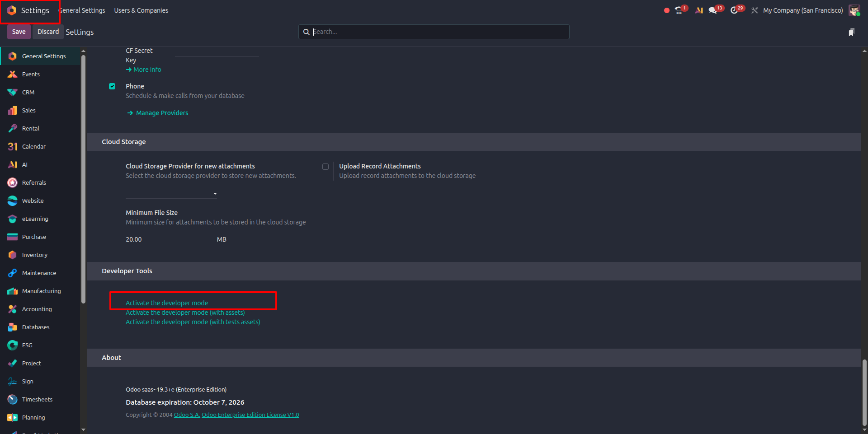Image resolution: width=868 pixels, height=434 pixels.
Task: Activate the developer mode (with assets)
Action: pyautogui.click(x=185, y=313)
